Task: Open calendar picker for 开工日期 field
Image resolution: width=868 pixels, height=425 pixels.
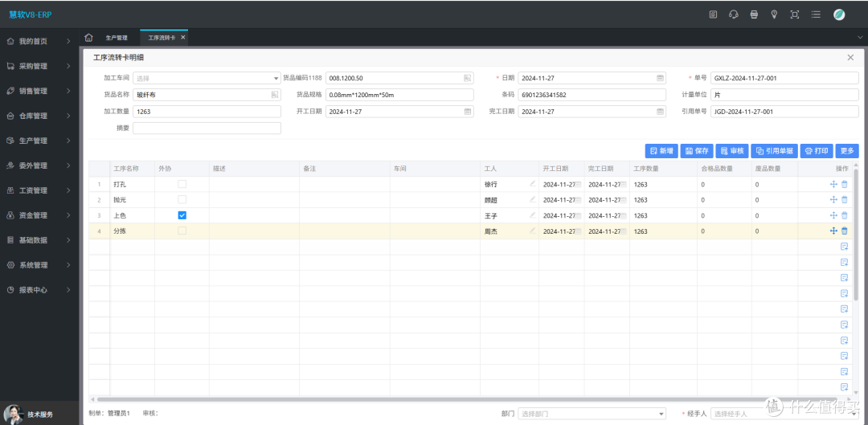Action: pyautogui.click(x=468, y=111)
